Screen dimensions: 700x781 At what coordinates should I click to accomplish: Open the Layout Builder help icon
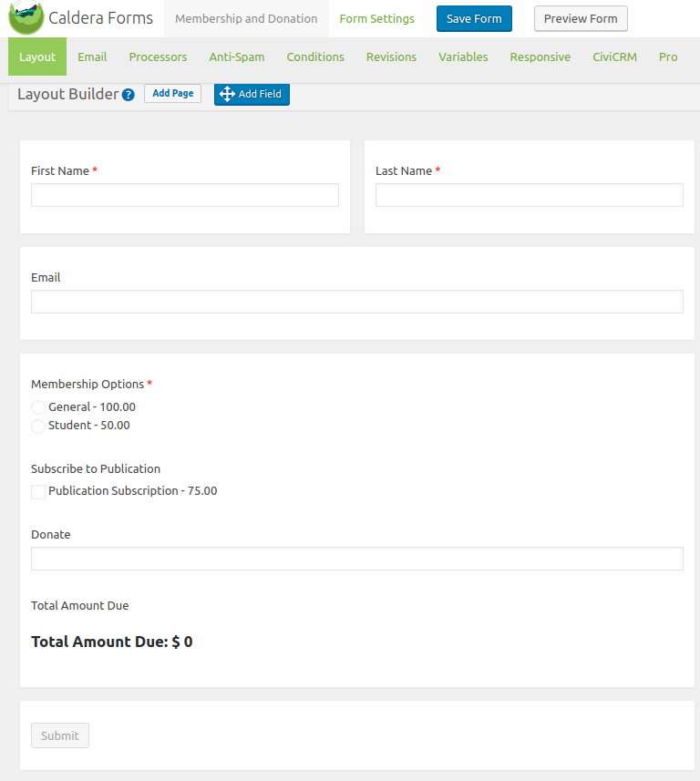pyautogui.click(x=128, y=95)
